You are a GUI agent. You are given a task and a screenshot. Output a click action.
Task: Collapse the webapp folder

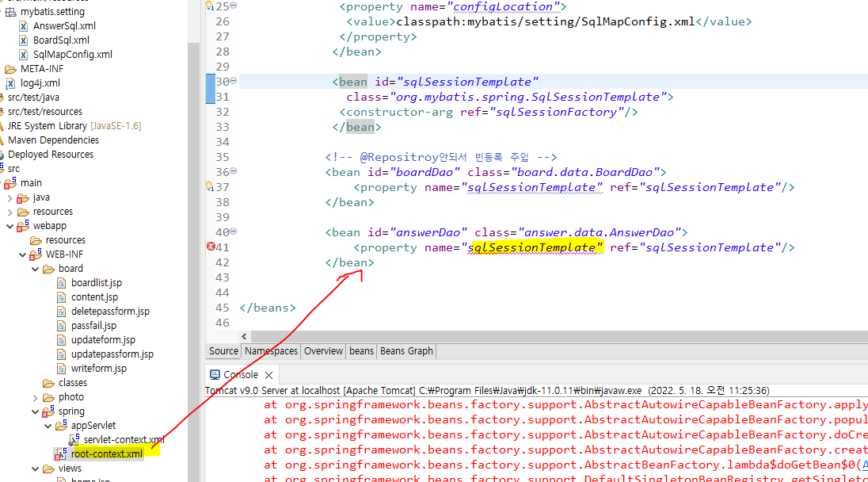tap(10, 226)
